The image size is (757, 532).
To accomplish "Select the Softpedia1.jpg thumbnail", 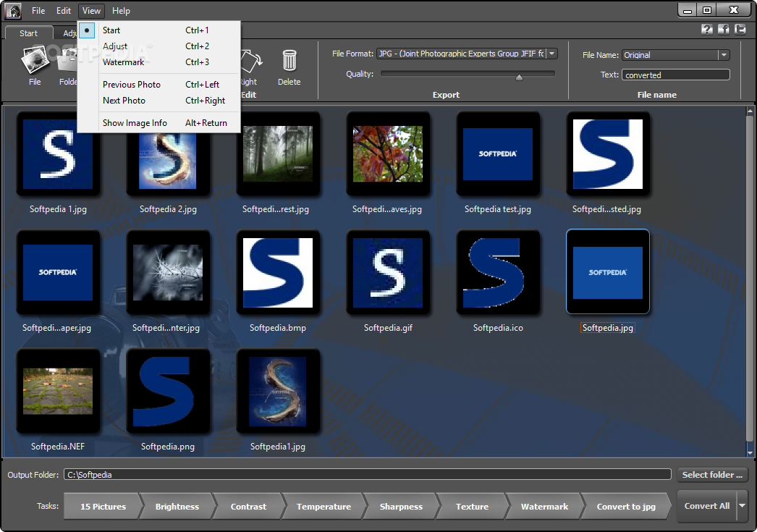I will coord(278,391).
